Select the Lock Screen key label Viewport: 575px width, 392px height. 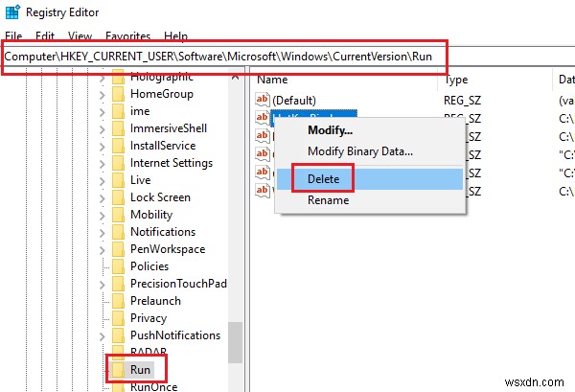point(160,197)
